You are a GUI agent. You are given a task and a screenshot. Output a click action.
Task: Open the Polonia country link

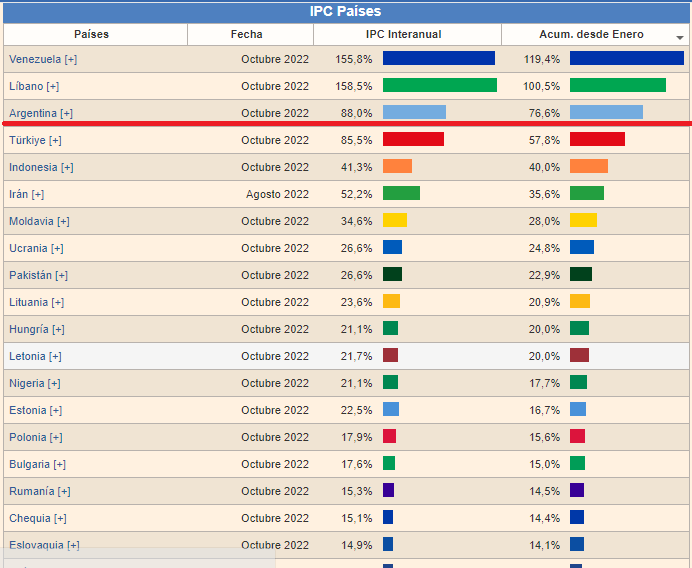[27, 437]
